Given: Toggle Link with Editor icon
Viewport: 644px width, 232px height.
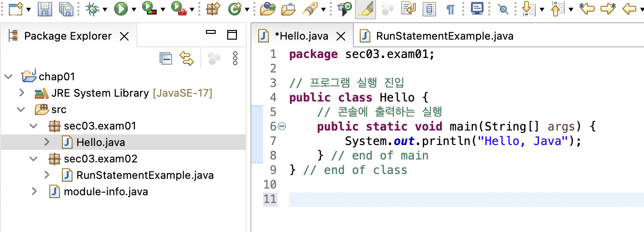Looking at the screenshot, I should (187, 58).
